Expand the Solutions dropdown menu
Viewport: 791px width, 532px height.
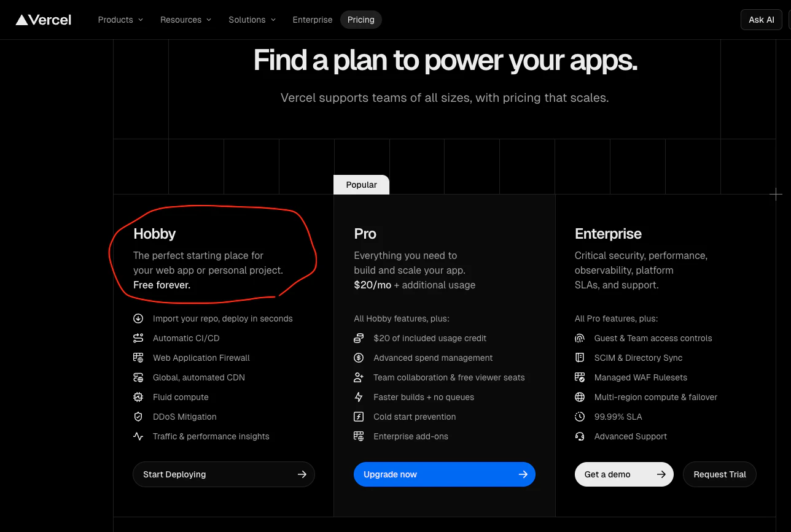point(252,20)
